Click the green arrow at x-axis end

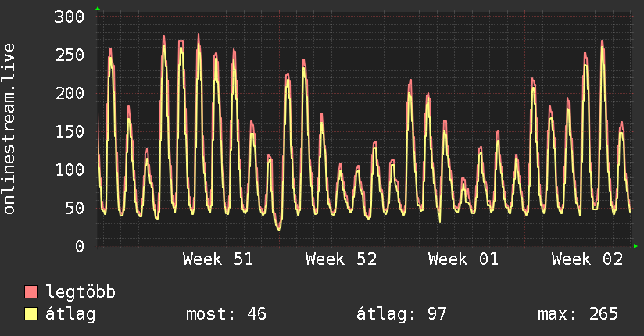(635, 246)
